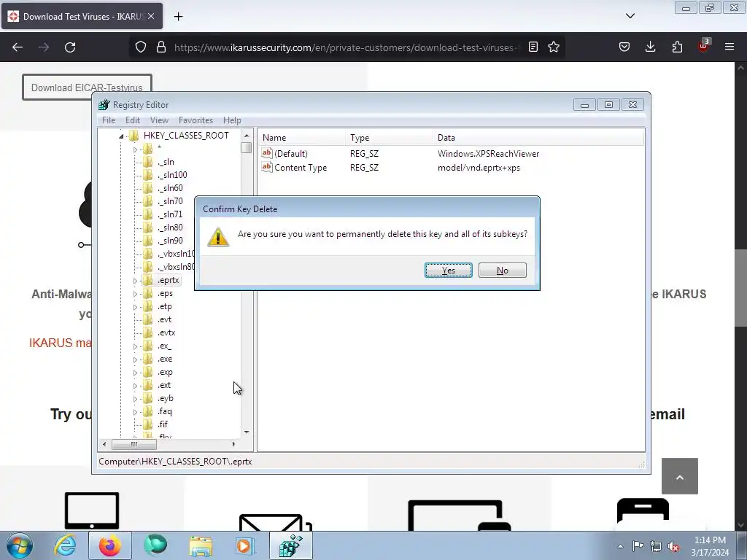Expand the .ex_ key arrow
Screen dimensions: 747x560
click(x=135, y=346)
